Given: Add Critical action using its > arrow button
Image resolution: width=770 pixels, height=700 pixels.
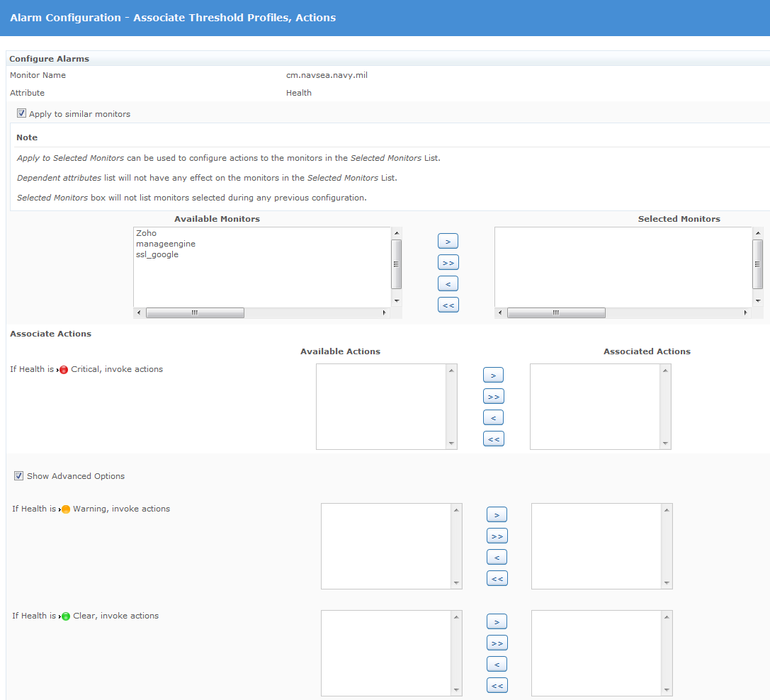Looking at the screenshot, I should 493,375.
